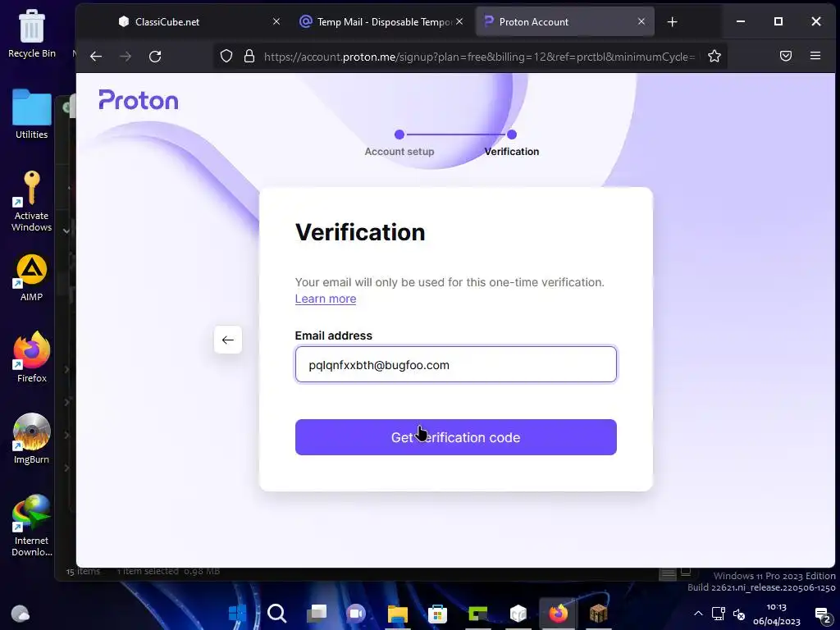Open the tracking protection shield icon

coord(226,57)
